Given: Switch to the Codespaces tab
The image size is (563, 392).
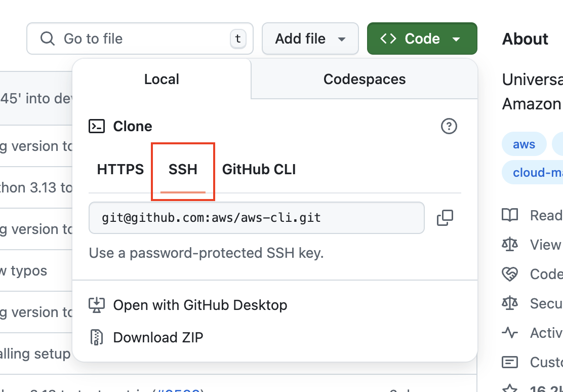Looking at the screenshot, I should tap(365, 79).
